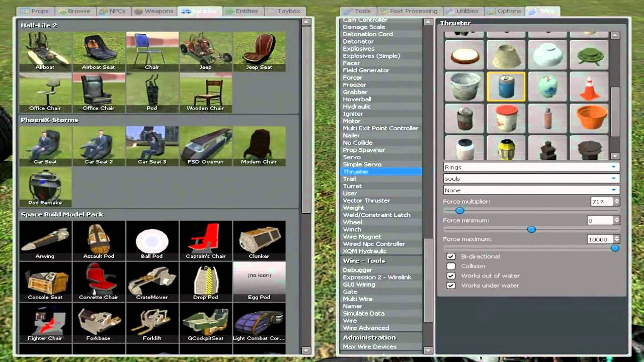The width and height of the screenshot is (644, 362).
Task: Click the vehicle list scroll up arrow
Action: [x=306, y=22]
